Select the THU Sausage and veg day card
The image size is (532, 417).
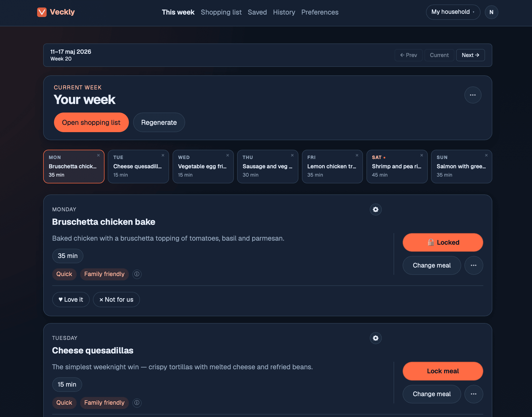tap(268, 167)
